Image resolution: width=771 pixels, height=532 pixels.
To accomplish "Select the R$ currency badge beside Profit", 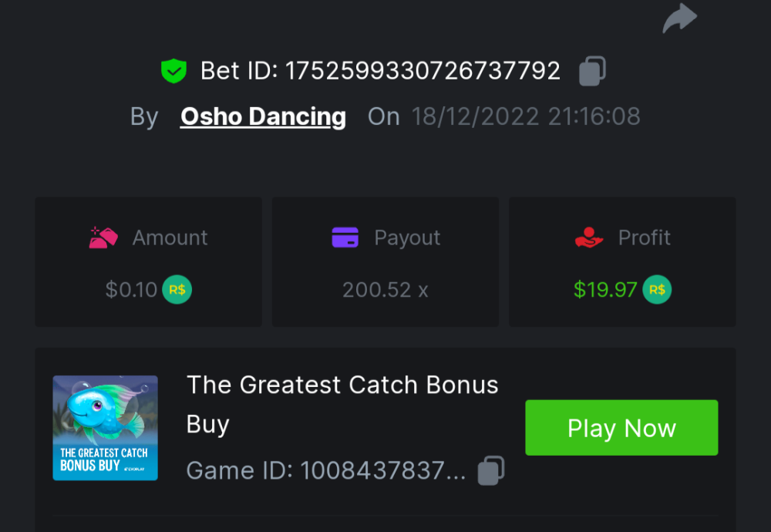I will (x=657, y=290).
